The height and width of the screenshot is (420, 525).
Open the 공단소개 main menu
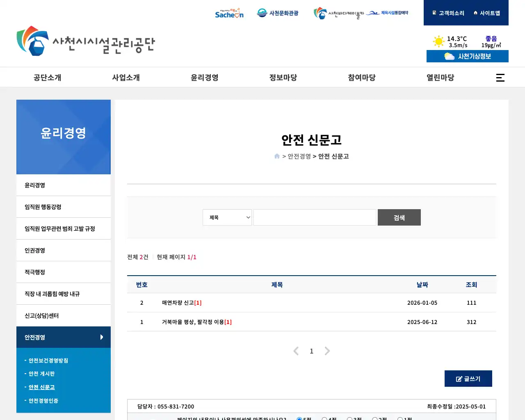(48, 78)
